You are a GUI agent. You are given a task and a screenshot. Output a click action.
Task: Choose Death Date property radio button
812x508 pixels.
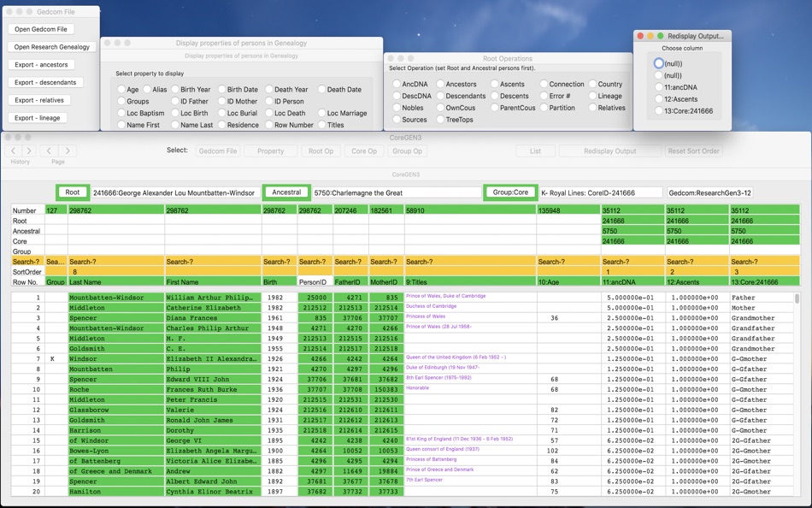(321, 89)
